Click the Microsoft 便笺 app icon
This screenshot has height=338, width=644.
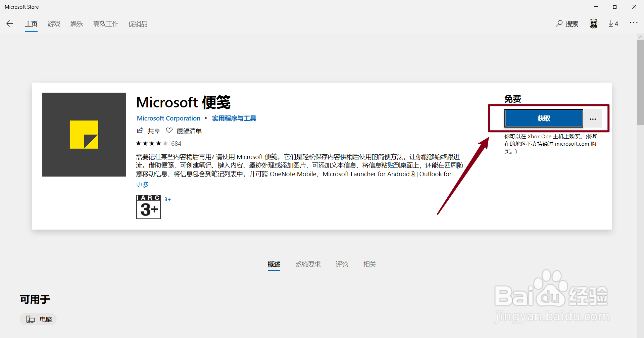[84, 135]
